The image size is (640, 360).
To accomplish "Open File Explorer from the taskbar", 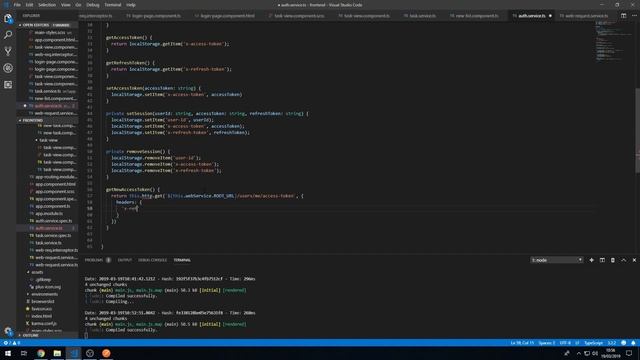I will 57,353.
